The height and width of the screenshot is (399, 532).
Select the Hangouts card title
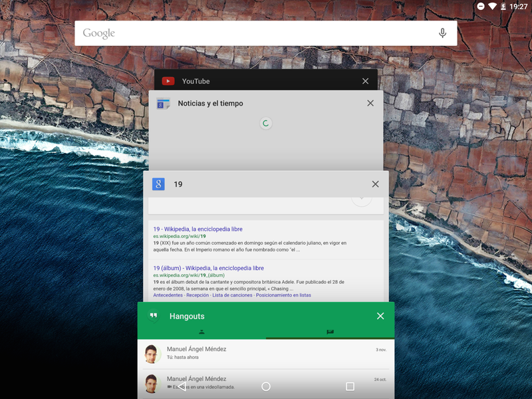187,317
